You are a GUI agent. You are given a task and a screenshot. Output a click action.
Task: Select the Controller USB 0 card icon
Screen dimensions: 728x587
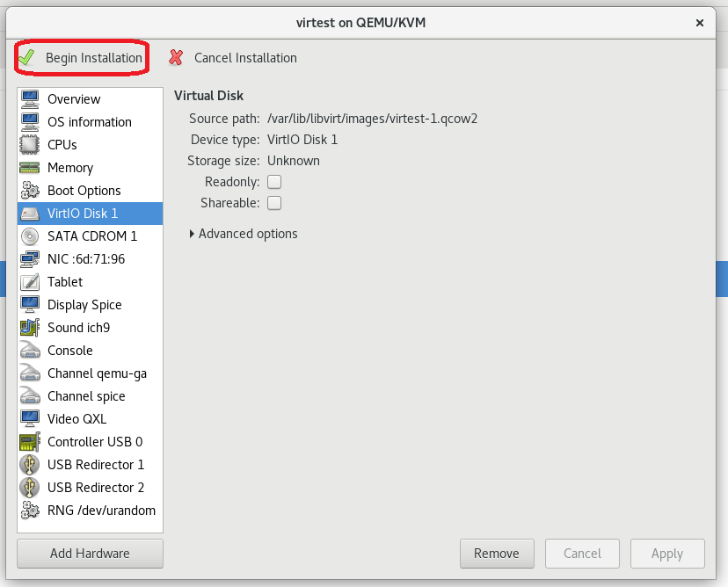point(30,442)
